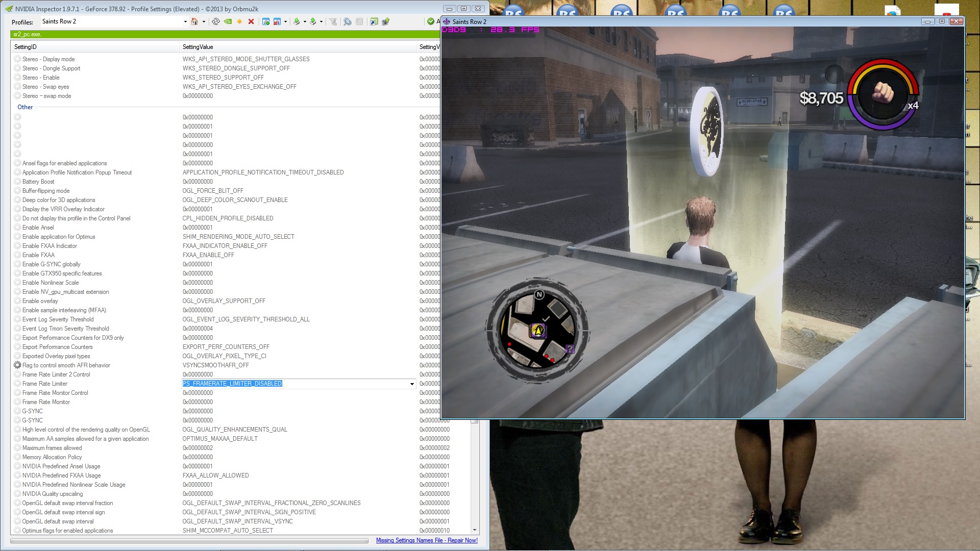Open the Profiles combo box arrow
Screen dimensions: 980x551
[x=185, y=21]
